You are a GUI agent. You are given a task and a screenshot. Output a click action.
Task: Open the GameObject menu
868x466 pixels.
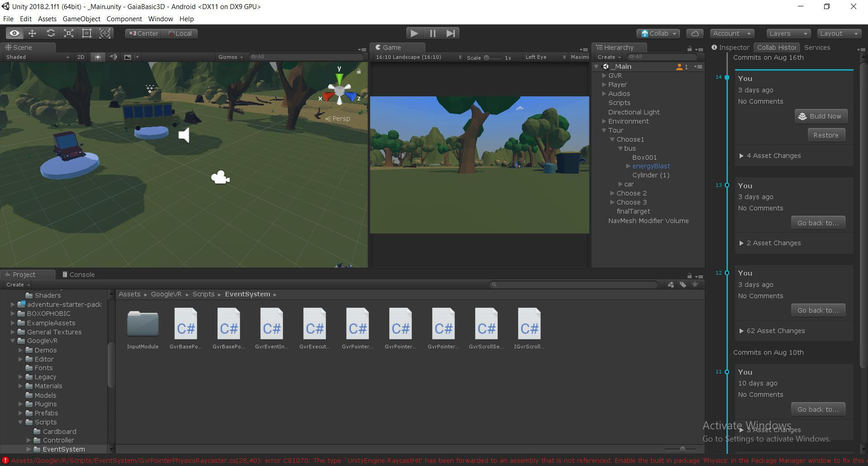(81, 19)
